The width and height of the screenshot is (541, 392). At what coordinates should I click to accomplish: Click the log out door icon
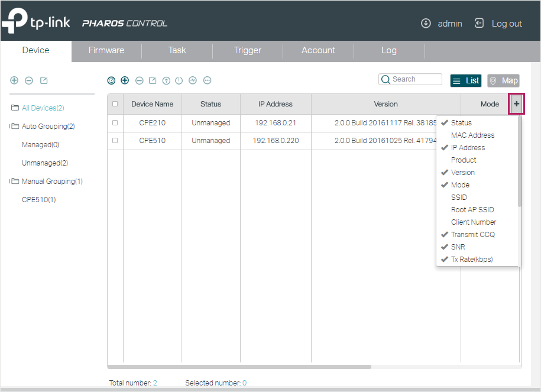tap(479, 23)
